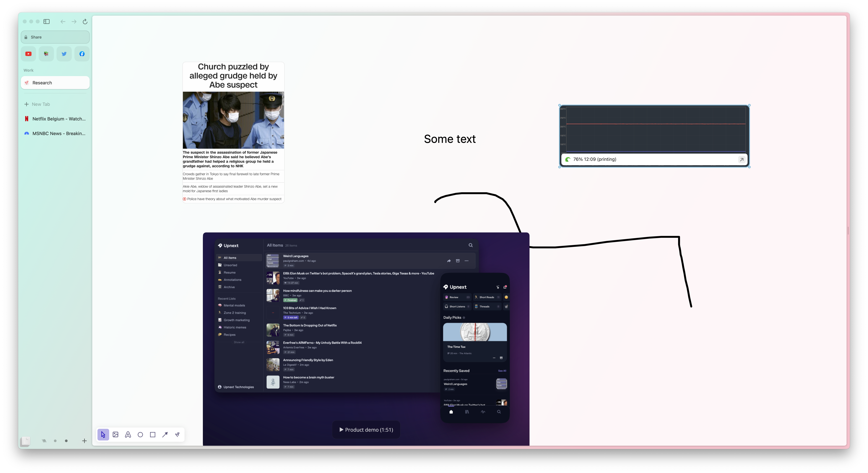
Task: Switch to the light gray dot space
Action: (55, 441)
